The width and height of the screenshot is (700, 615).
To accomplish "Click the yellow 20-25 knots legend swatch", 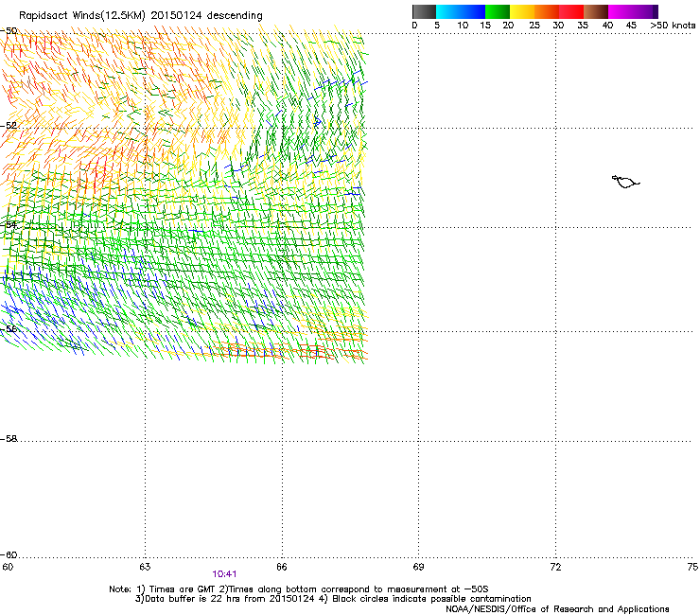I will click(522, 11).
